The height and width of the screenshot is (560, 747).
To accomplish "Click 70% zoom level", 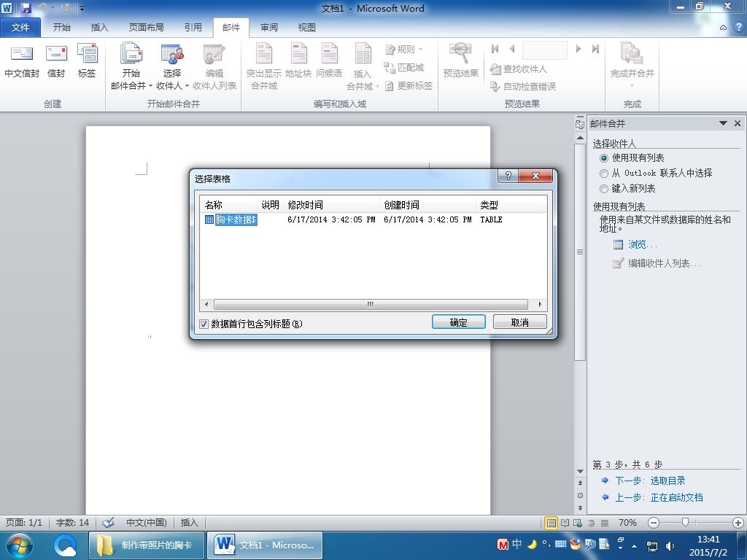I will pos(627,523).
